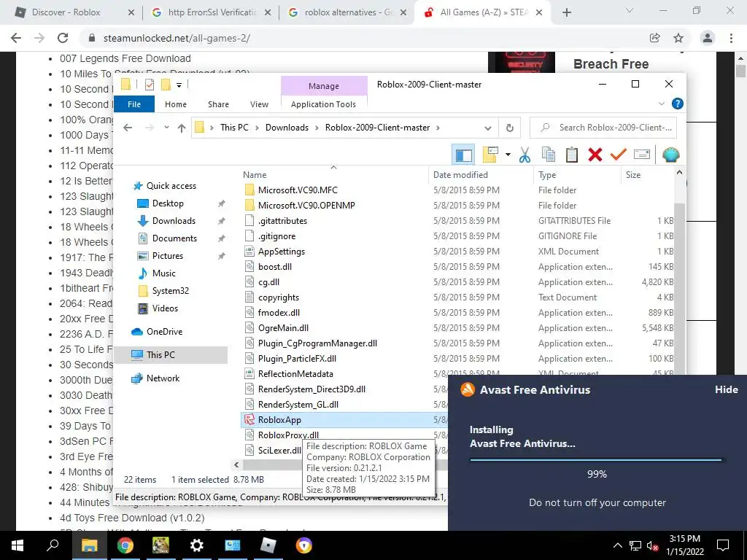747x560 pixels.
Task: Select Desktop in Quick access
Action: pos(168,203)
